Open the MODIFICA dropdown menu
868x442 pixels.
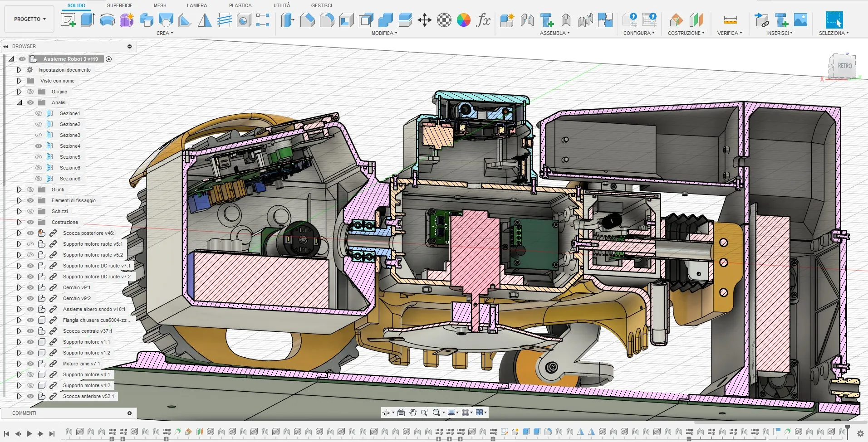pos(384,33)
